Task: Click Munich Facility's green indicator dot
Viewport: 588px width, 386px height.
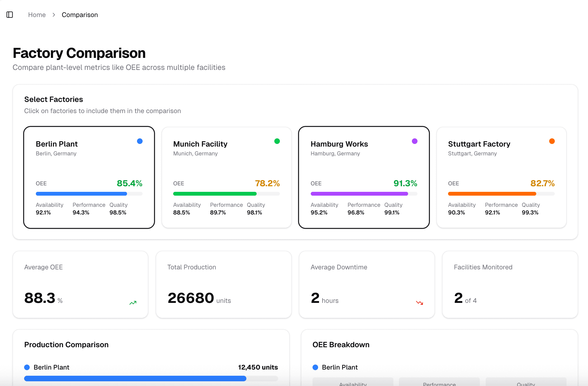Action: point(277,141)
